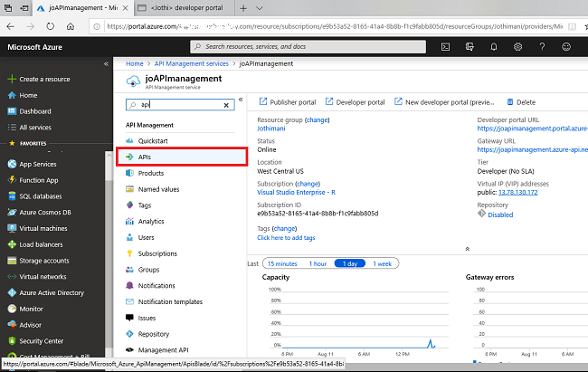Open Storage accounts favorite
The height and width of the screenshot is (372, 588).
pos(38,261)
